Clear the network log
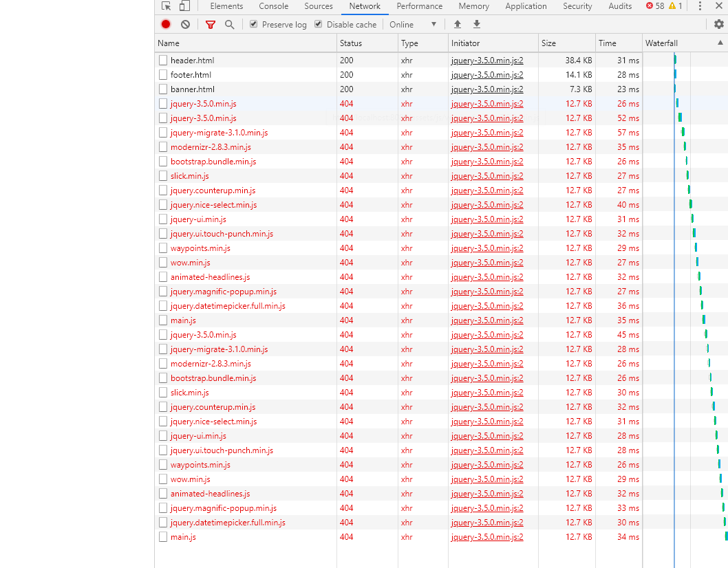Viewport: 728px width, 568px height. tap(185, 24)
